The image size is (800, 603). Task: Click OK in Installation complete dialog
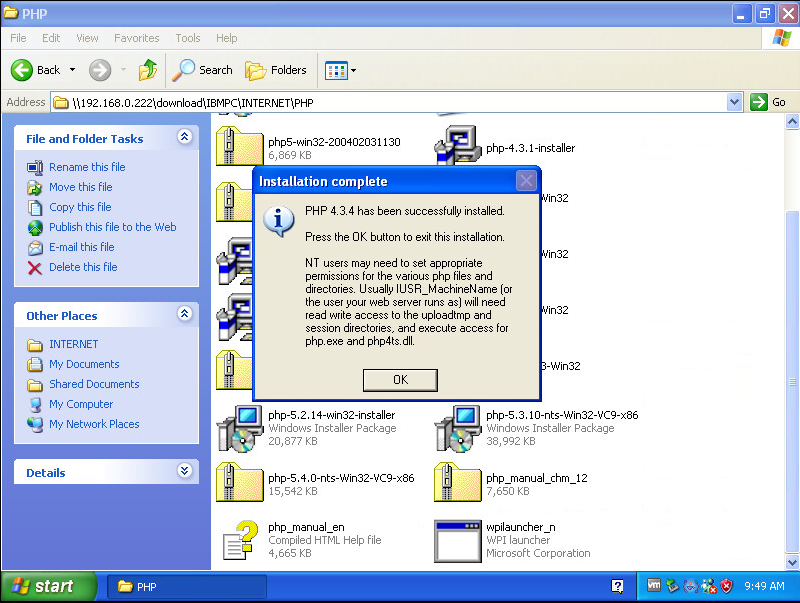pyautogui.click(x=400, y=380)
